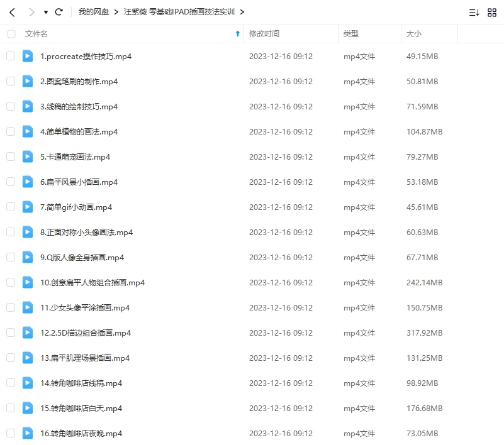Check the box for 3.线稿的绘制技巧.mp4
The width and height of the screenshot is (504, 445).
tap(11, 106)
